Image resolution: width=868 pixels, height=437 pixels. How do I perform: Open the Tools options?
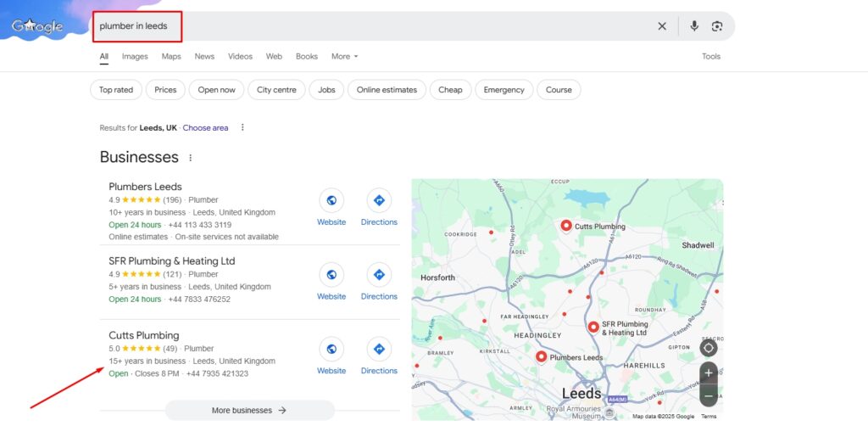pyautogui.click(x=711, y=57)
